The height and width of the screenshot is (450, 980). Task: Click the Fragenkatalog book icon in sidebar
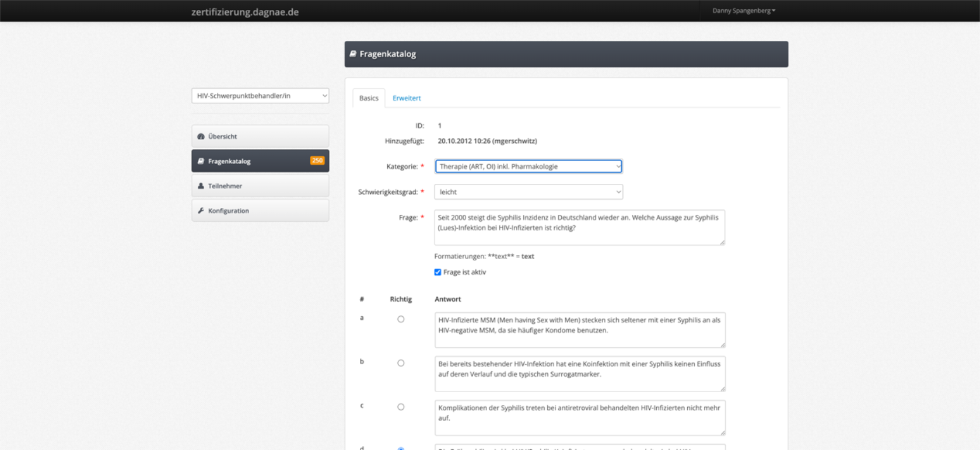click(201, 161)
